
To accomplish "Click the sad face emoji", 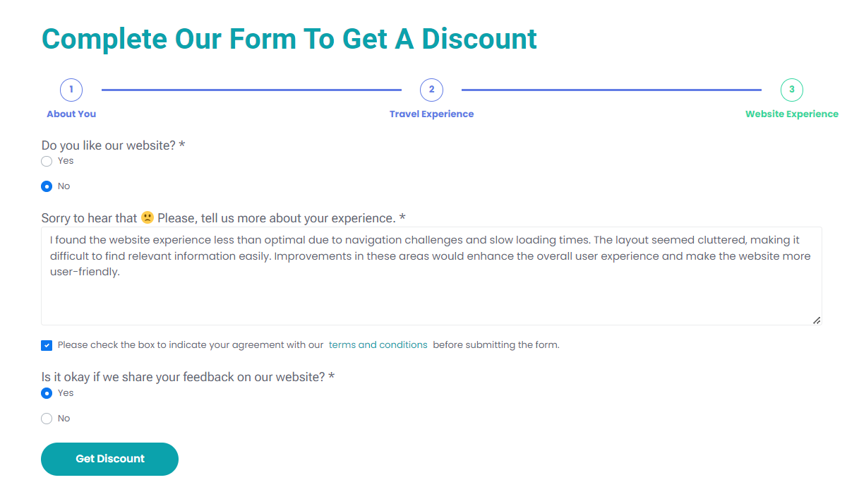I will point(148,217).
